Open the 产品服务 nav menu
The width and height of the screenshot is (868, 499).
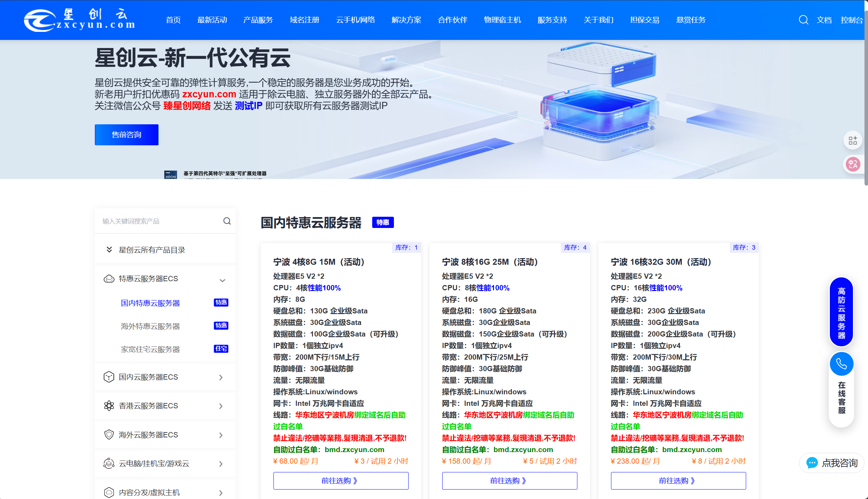click(258, 20)
